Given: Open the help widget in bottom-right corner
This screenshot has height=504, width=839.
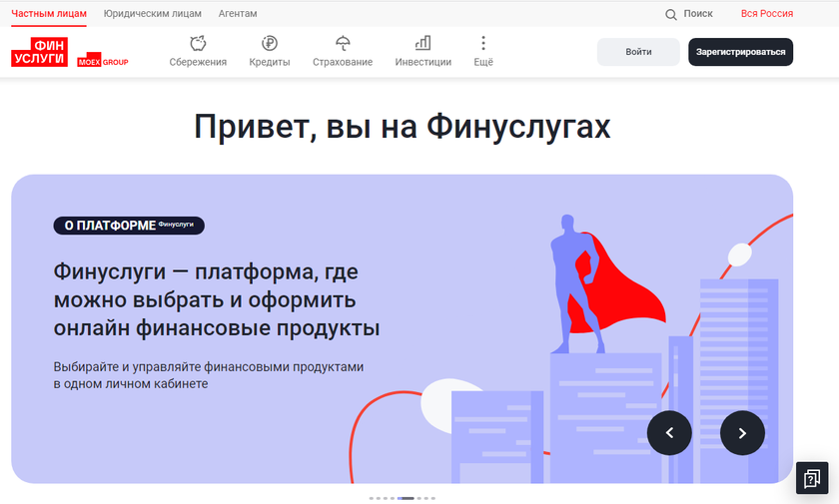Looking at the screenshot, I should tap(811, 477).
